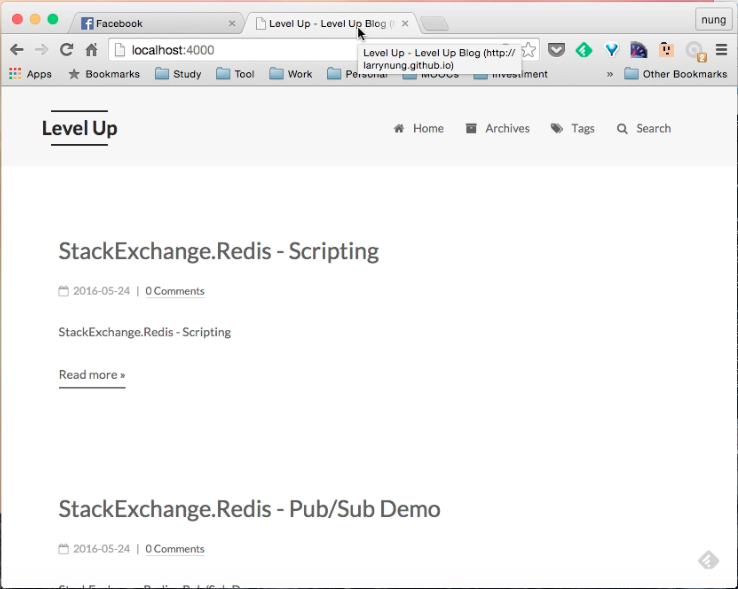Click 0 Comments under the Scripting post
This screenshot has width=738, height=589.
point(175,291)
